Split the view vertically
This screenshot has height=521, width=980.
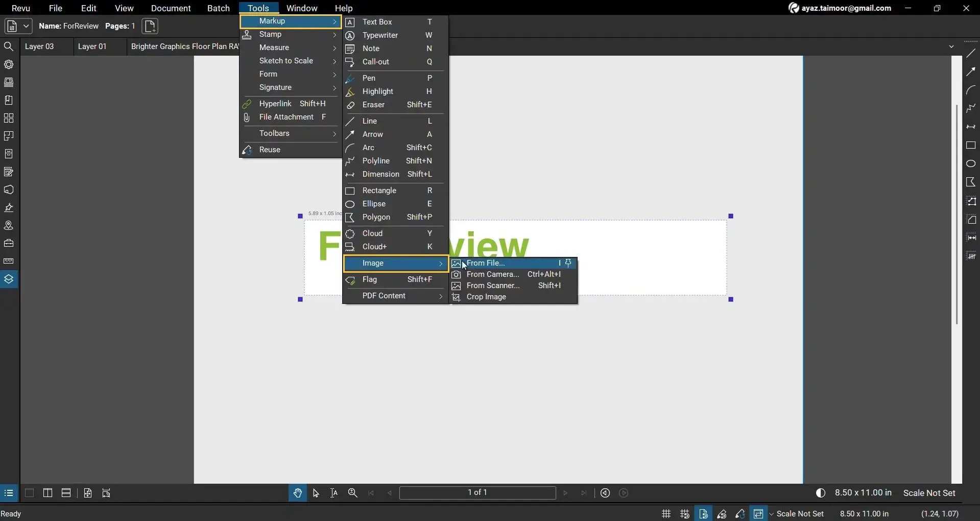[x=47, y=493]
